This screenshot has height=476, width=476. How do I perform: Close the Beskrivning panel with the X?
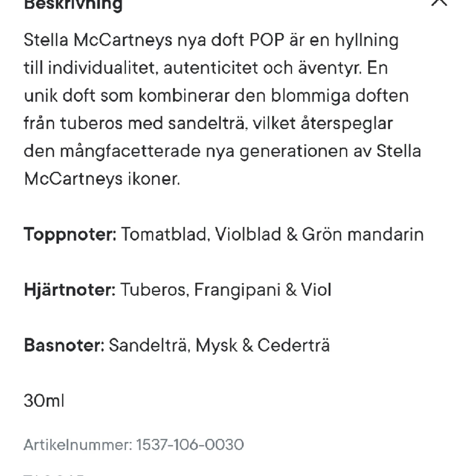tap(439, 3)
